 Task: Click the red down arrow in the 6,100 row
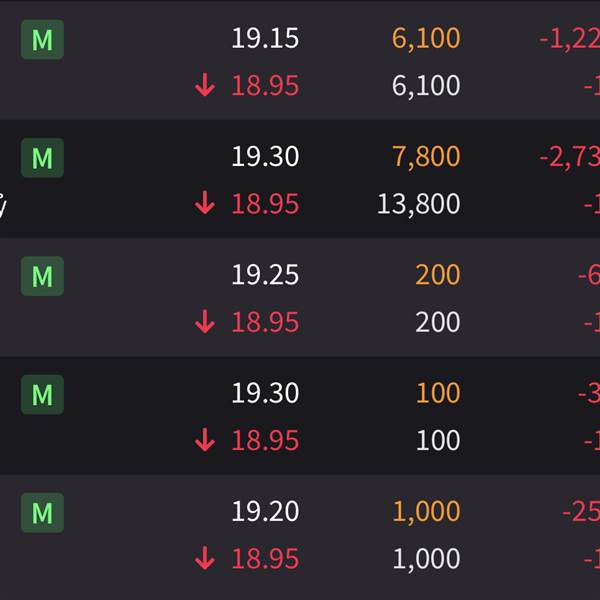click(205, 85)
